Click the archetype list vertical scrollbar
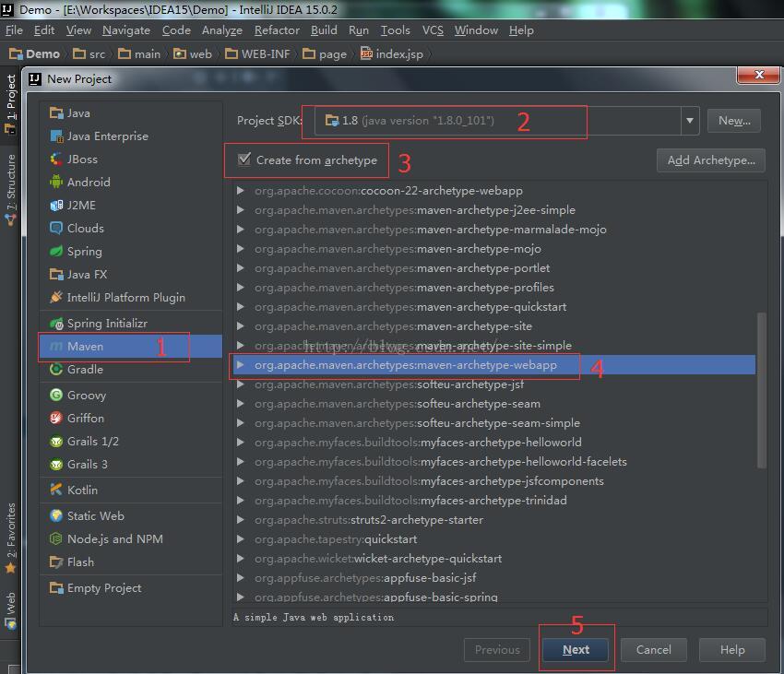Viewport: 784px width, 674px height. click(x=762, y=390)
